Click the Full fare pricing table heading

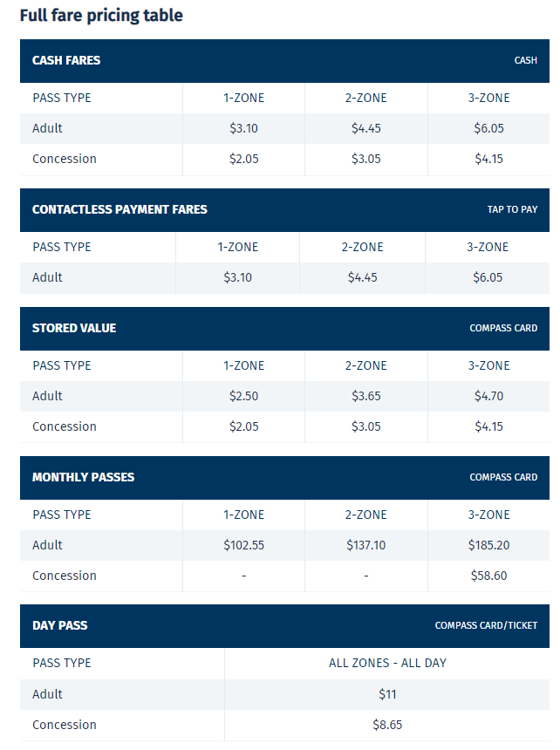tap(101, 16)
